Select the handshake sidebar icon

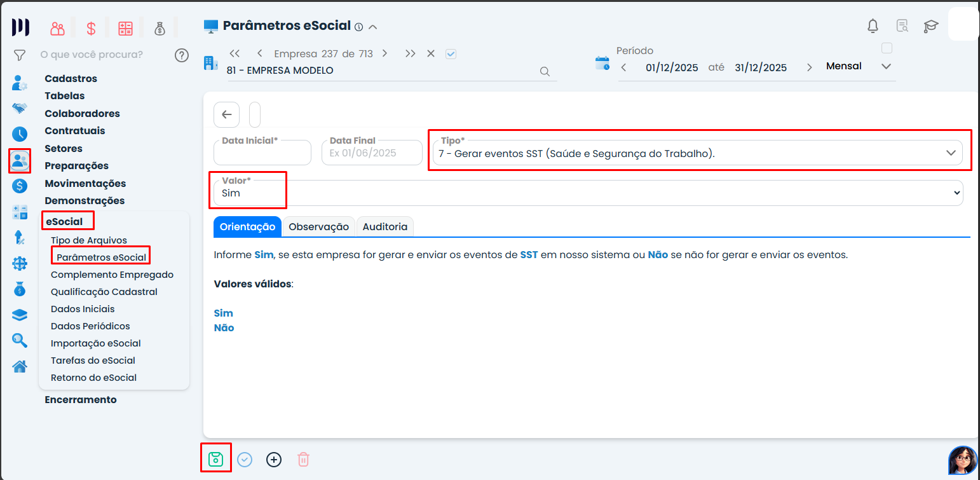pos(20,109)
